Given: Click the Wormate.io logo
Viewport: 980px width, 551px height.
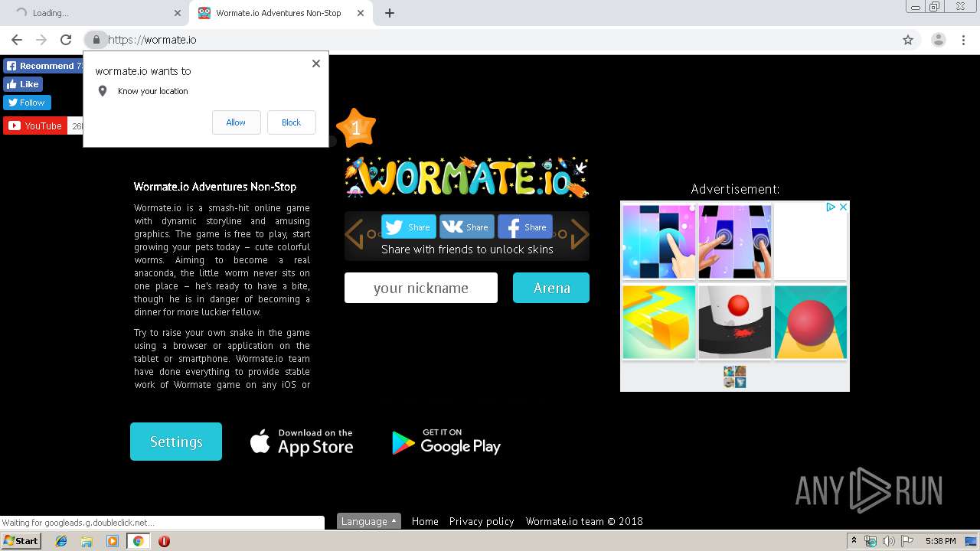Looking at the screenshot, I should pos(467,178).
